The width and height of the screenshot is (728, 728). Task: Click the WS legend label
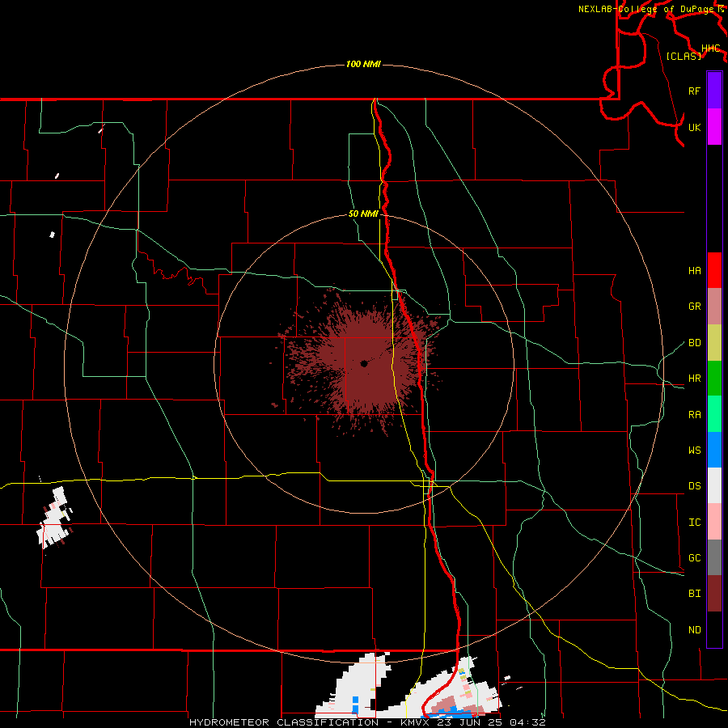click(695, 451)
